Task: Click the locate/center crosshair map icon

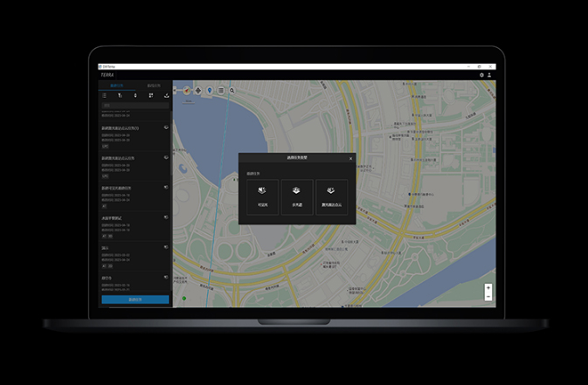Action: click(198, 90)
